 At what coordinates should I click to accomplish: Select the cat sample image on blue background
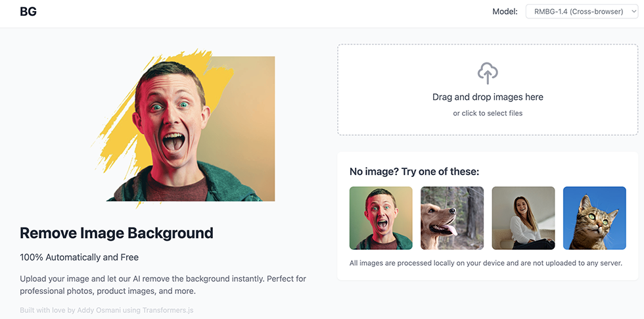tap(594, 218)
